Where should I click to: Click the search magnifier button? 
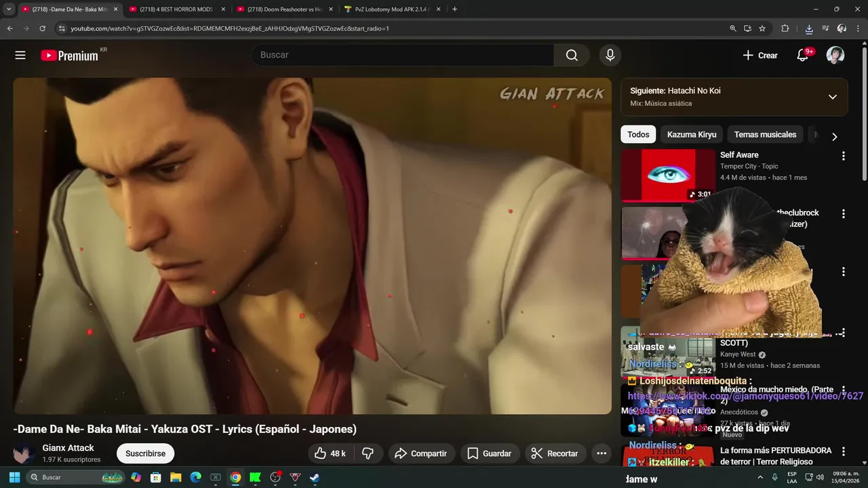pos(572,56)
